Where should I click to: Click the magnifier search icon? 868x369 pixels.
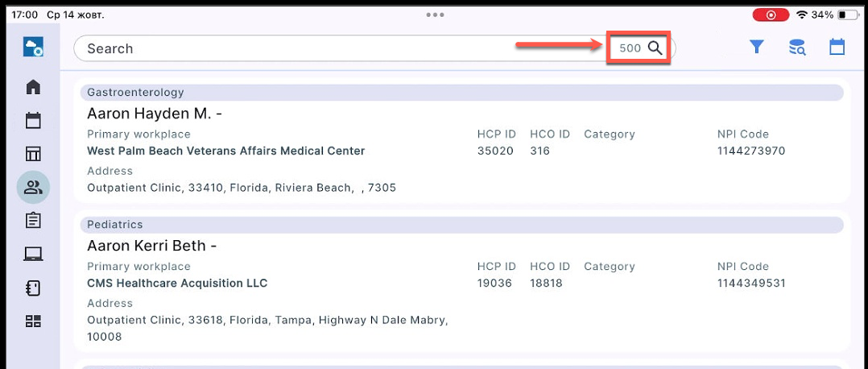tap(655, 48)
